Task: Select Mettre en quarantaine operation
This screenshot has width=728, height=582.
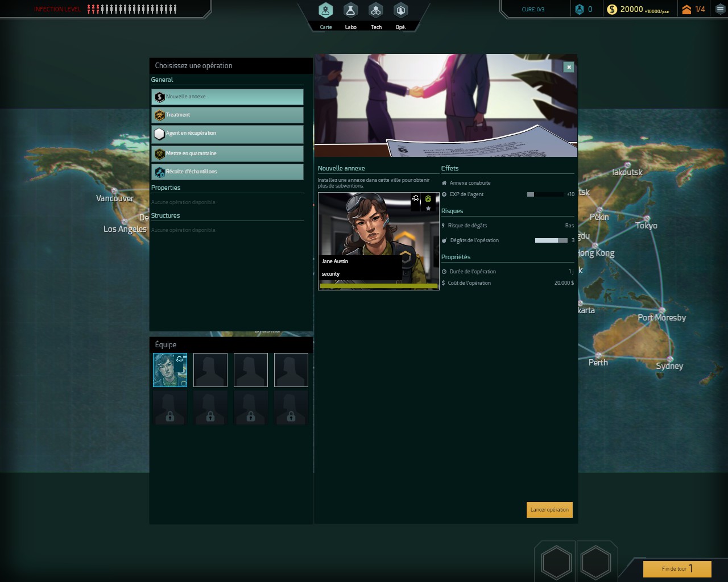Action: click(x=227, y=153)
